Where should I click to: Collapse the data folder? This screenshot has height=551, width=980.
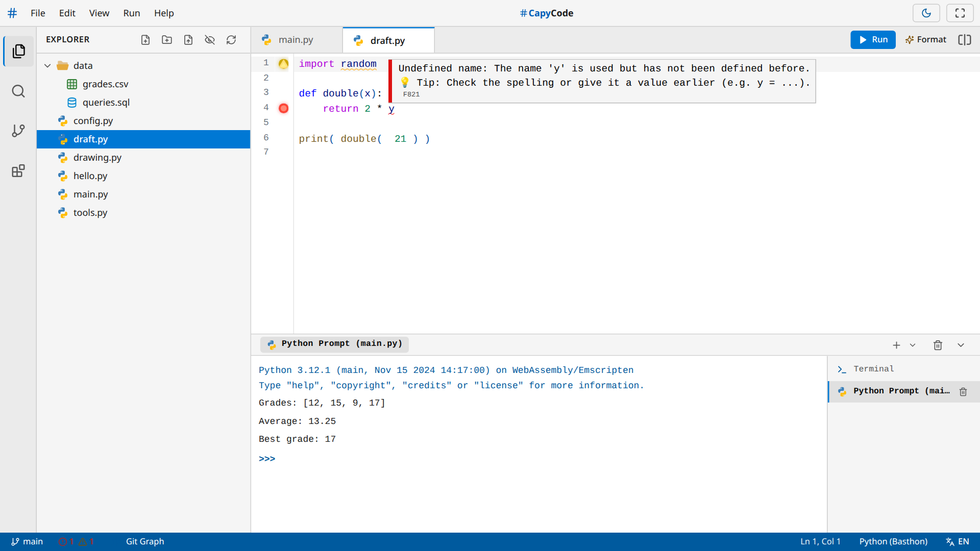[47, 66]
